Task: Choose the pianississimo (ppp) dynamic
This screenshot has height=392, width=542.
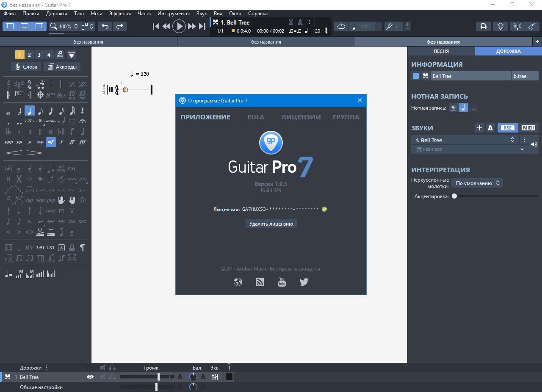Action: 8,142
